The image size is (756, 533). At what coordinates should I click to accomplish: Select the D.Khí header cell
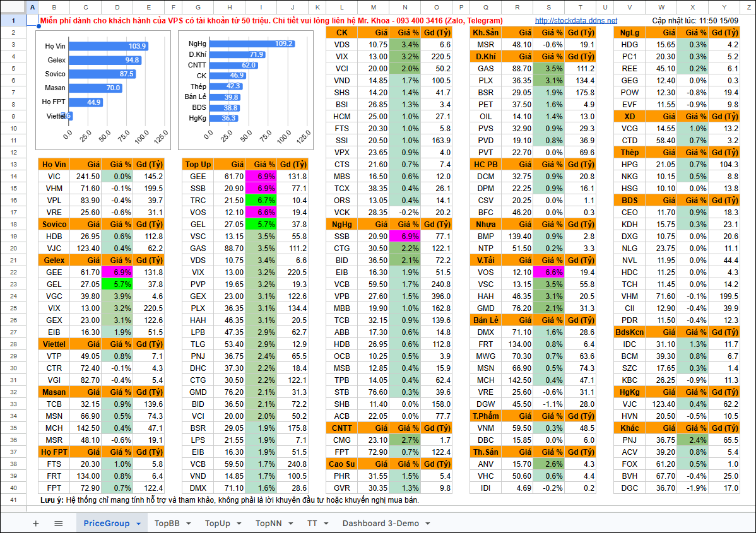pos(485,56)
